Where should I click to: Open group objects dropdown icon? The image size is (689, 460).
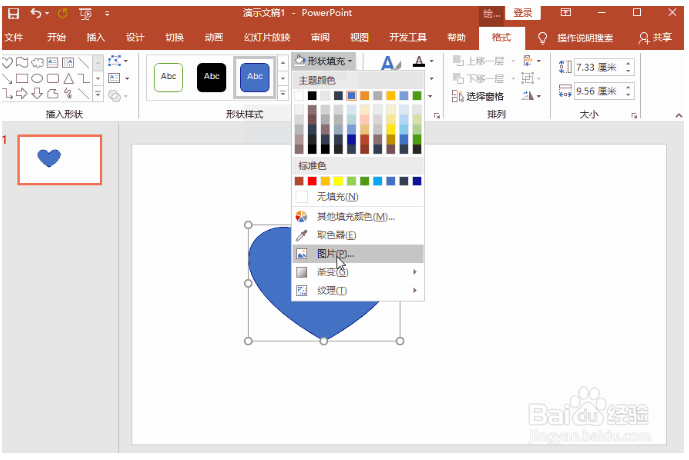point(531,78)
